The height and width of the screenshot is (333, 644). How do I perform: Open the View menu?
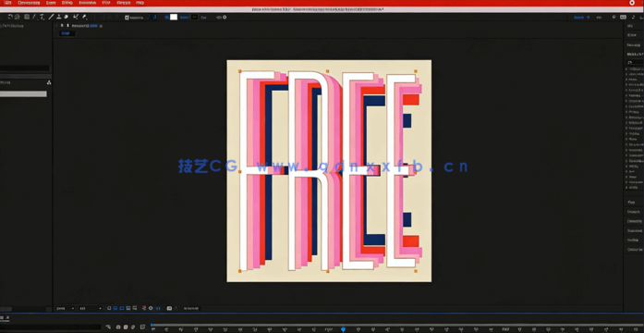[106, 3]
